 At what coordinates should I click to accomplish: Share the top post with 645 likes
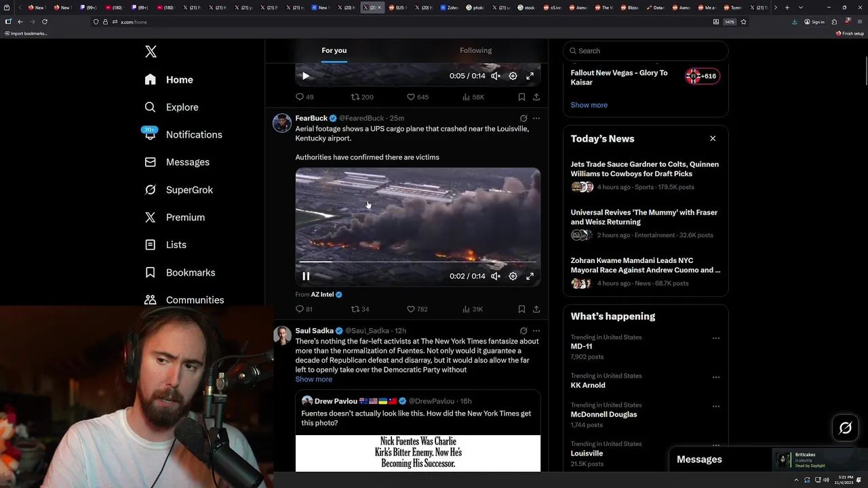pyautogui.click(x=536, y=97)
